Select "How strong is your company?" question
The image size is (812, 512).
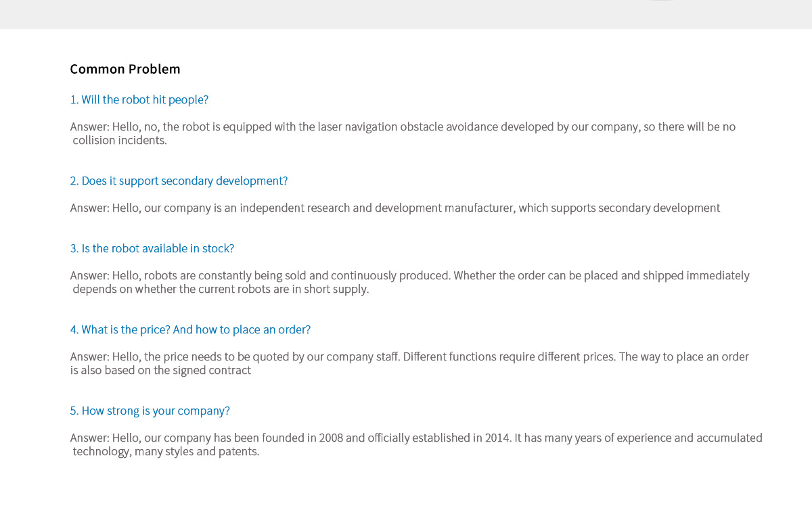point(150,411)
